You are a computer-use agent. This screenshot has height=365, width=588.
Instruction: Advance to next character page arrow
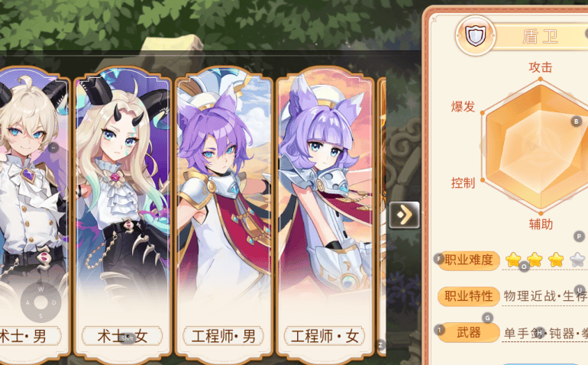[404, 215]
